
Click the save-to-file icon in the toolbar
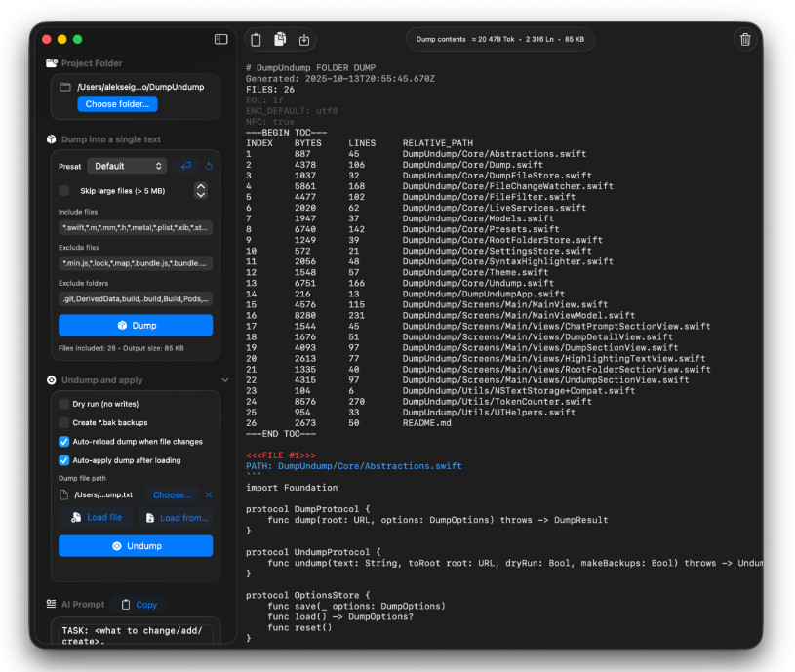(304, 40)
